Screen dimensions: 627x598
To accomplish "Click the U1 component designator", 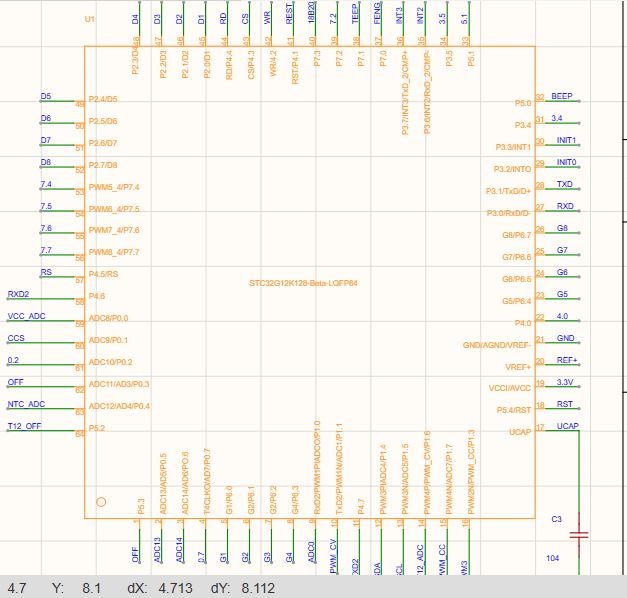I will tap(90, 19).
